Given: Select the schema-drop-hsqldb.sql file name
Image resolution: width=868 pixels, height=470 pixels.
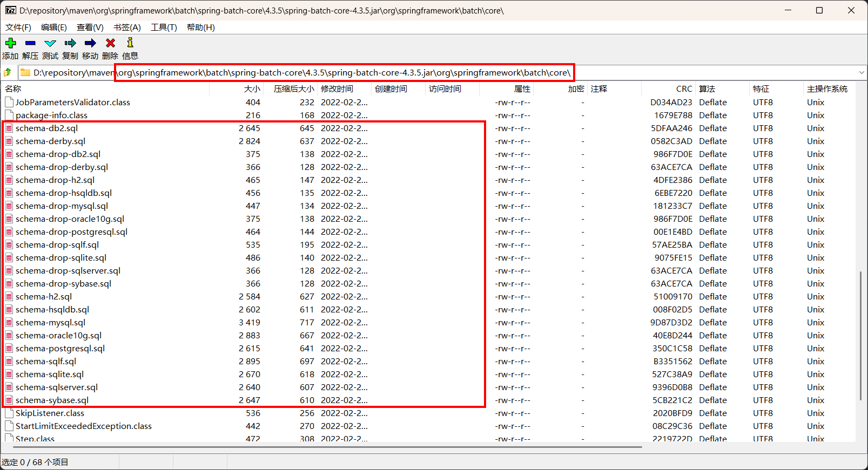Looking at the screenshot, I should (64, 193).
